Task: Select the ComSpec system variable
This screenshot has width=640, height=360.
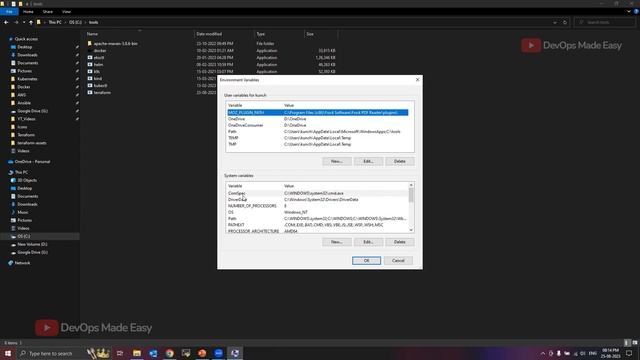Action: pyautogui.click(x=318, y=193)
